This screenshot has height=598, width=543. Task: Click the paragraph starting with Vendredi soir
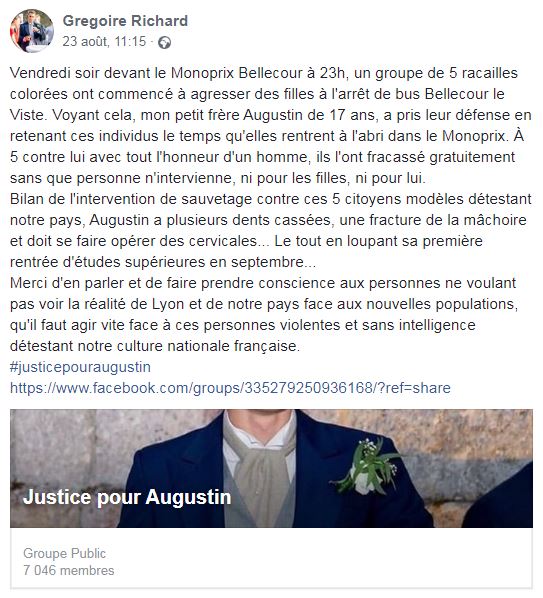[x=271, y=125]
